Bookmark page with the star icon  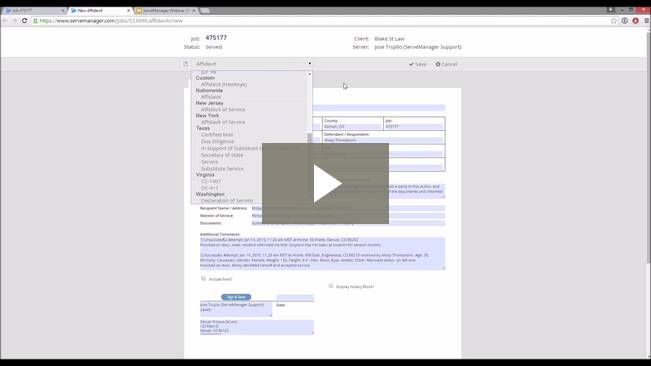pos(614,20)
